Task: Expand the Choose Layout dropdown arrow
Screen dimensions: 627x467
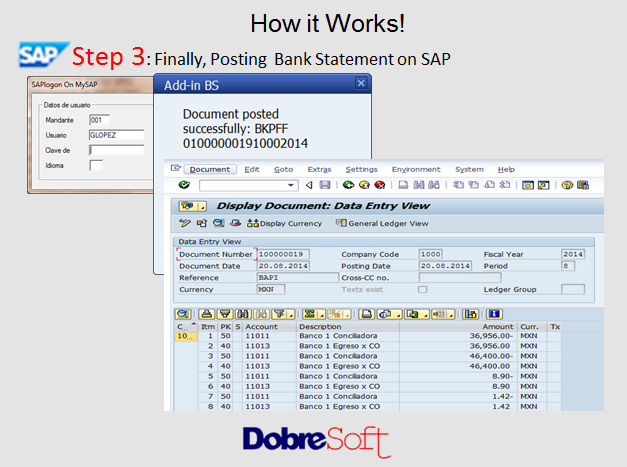Action: pyautogui.click(x=451, y=315)
